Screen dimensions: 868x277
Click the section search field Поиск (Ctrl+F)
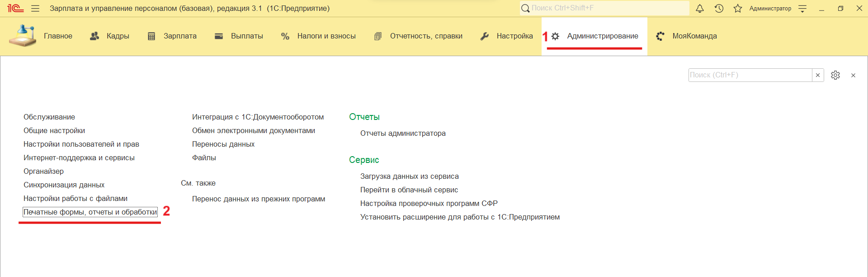[x=750, y=75]
